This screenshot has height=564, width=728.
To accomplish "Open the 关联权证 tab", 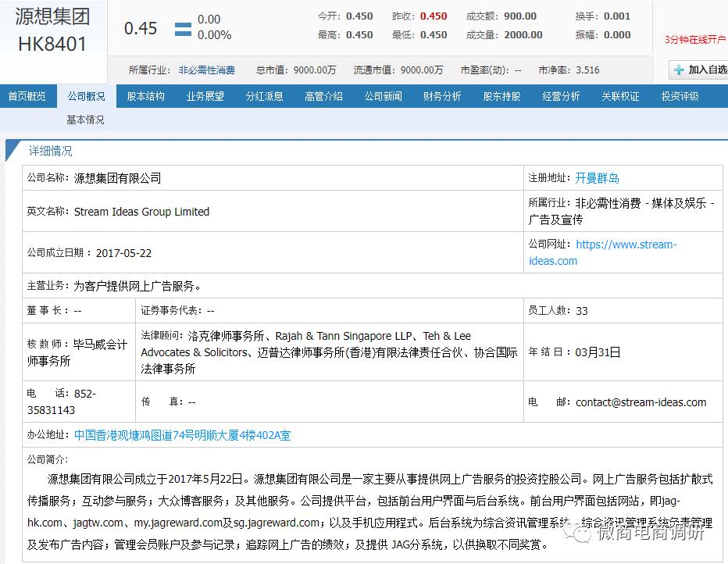I will 620,95.
